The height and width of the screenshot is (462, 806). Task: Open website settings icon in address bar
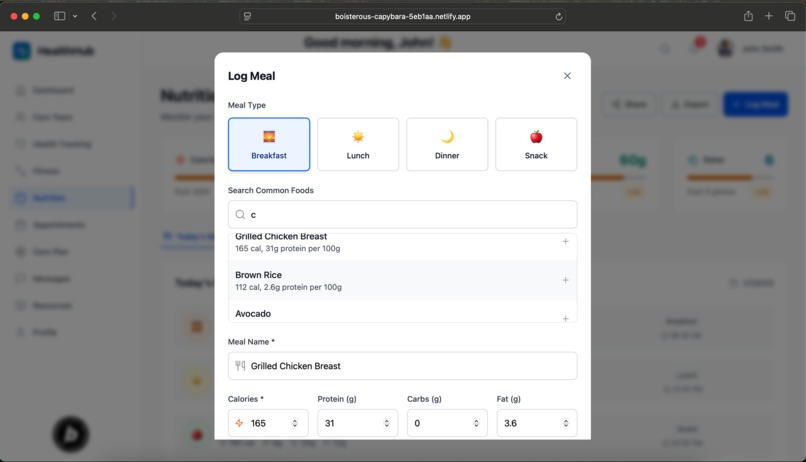click(247, 16)
